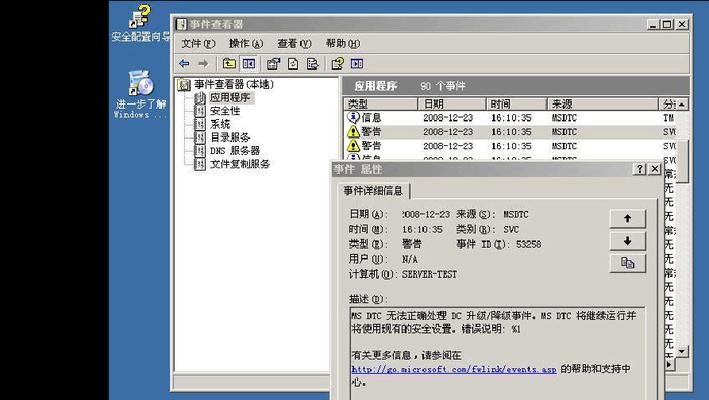Open the 进一步了解 Windows desktop icon
The height and width of the screenshot is (400, 709).
[140, 95]
